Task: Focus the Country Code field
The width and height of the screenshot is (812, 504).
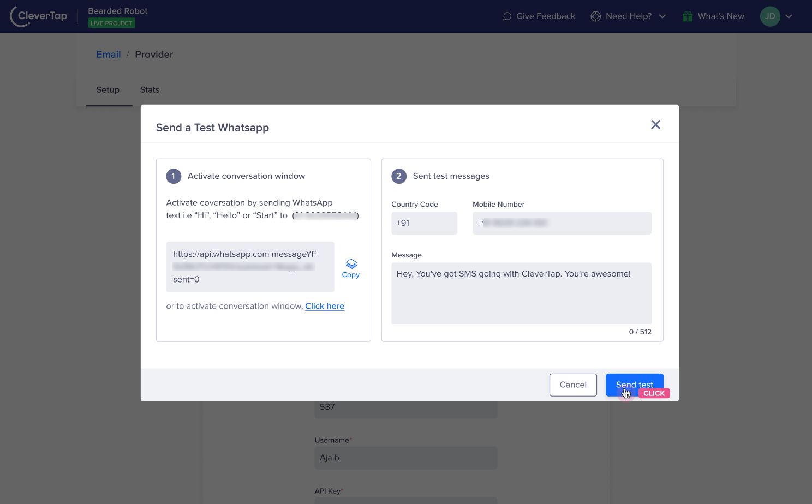Action: point(424,223)
